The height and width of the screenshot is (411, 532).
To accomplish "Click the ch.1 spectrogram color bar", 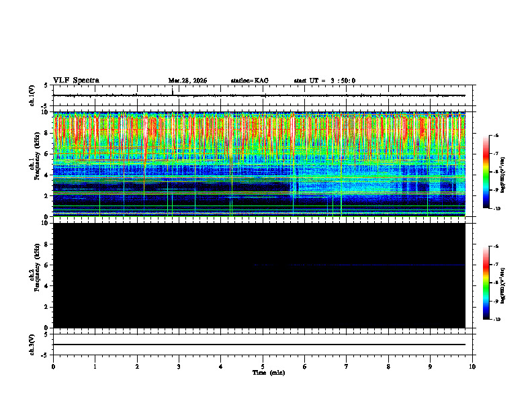I will pyautogui.click(x=486, y=172).
